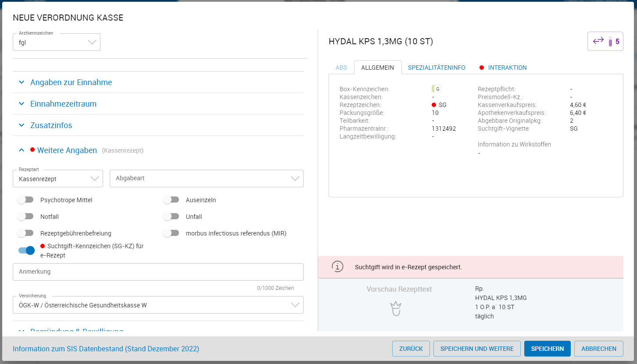Expand the Angaben zur Einnahme section

click(x=71, y=82)
